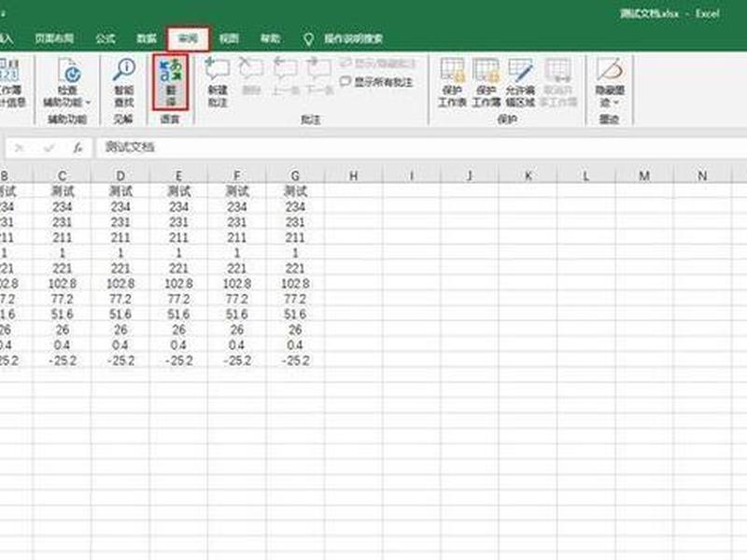This screenshot has width=747, height=560.
Task: Click the 234 cell in column C
Action: [x=62, y=206]
